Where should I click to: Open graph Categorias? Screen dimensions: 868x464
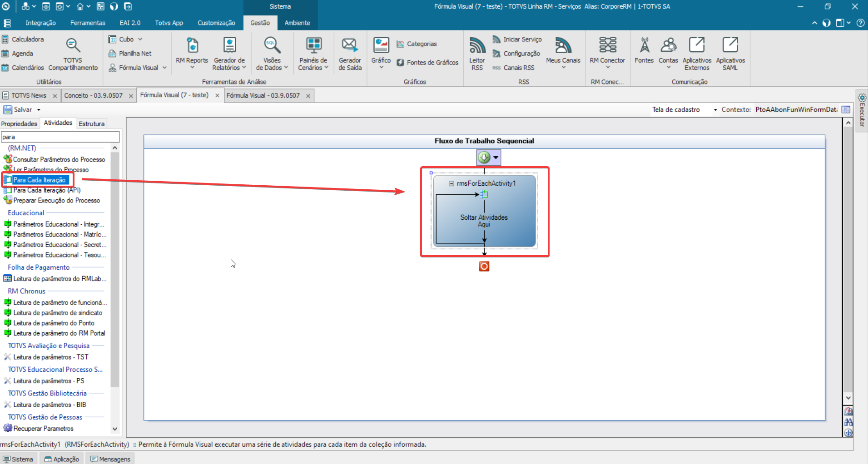pyautogui.click(x=417, y=44)
